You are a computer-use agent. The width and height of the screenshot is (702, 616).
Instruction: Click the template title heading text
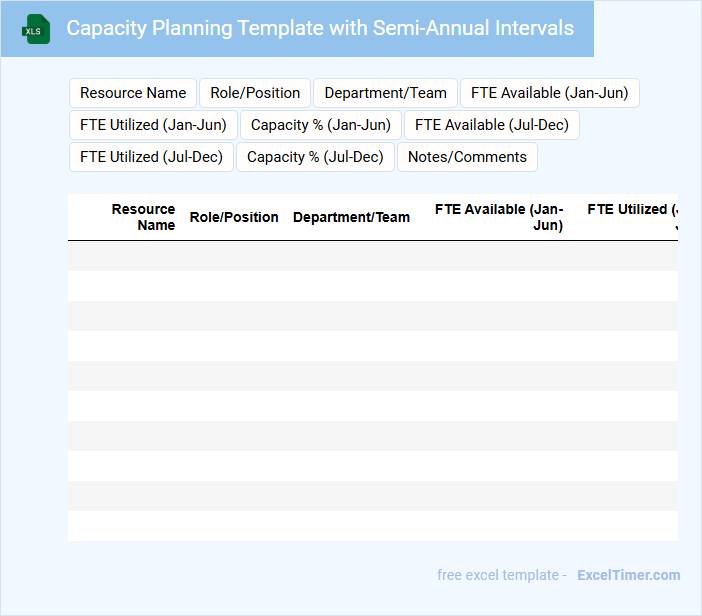coord(320,28)
